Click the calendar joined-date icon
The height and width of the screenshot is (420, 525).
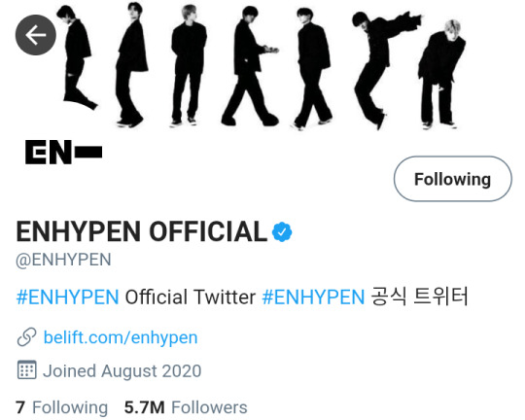26,370
